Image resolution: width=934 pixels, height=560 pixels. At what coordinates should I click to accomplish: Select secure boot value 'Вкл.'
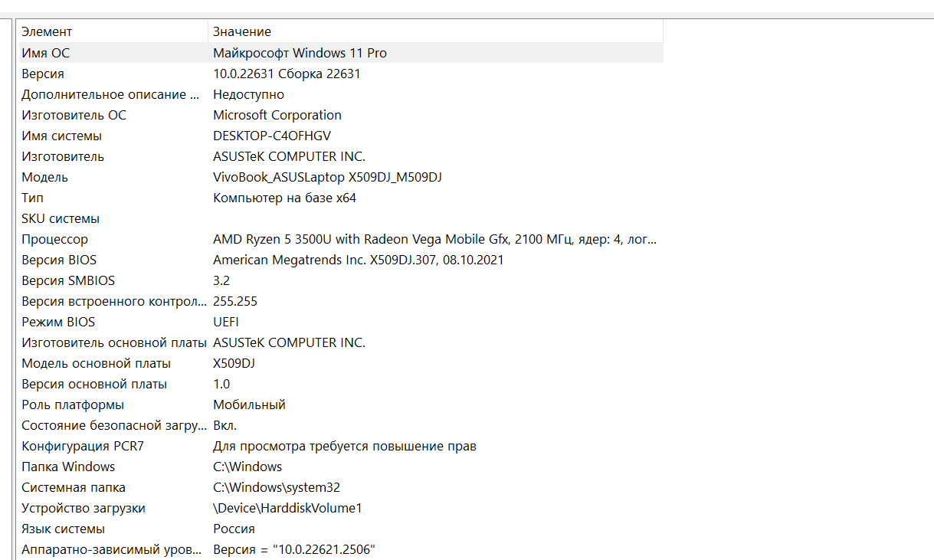[x=224, y=425]
